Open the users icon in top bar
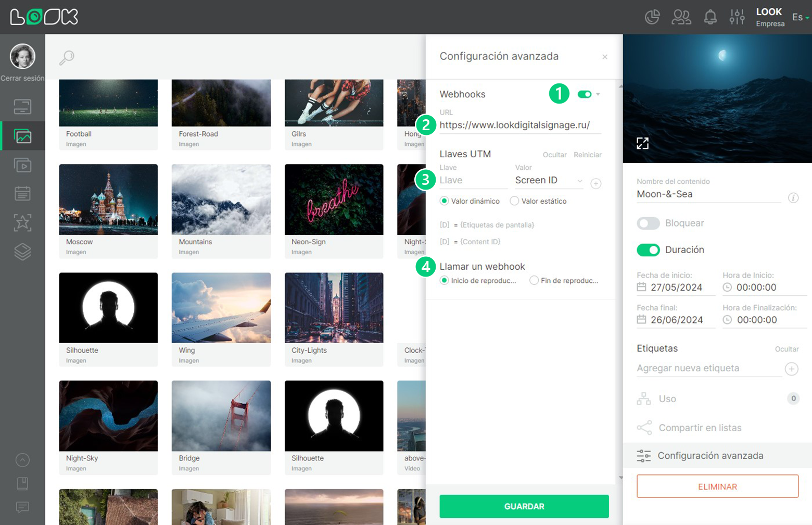The image size is (812, 525). (681, 17)
